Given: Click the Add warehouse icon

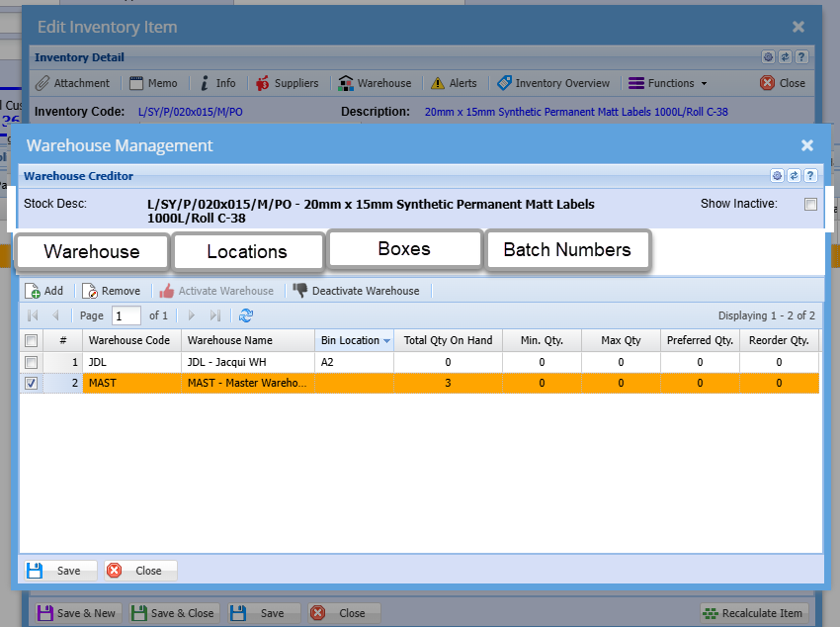Looking at the screenshot, I should [33, 292].
